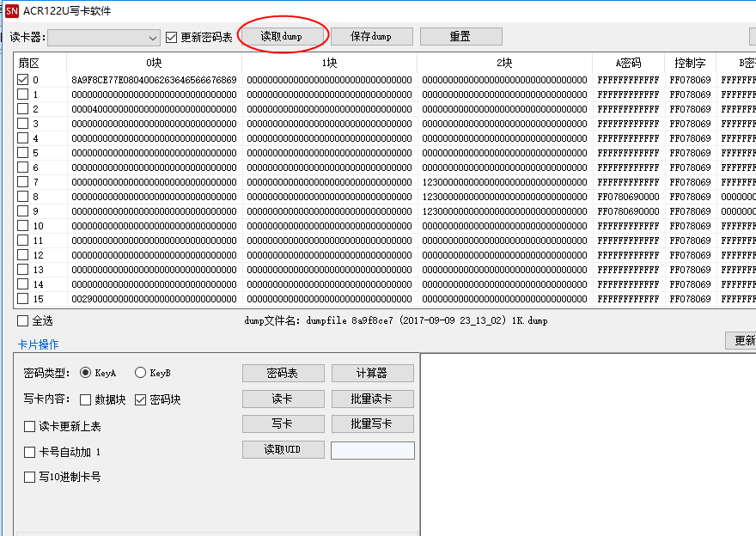Check the sector 9 checkbox
The height and width of the screenshot is (536, 756).
(22, 211)
